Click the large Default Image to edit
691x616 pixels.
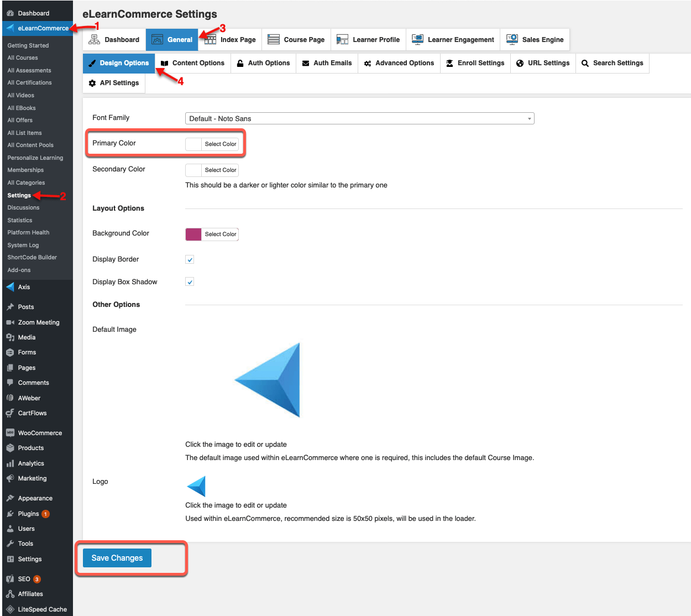point(268,380)
